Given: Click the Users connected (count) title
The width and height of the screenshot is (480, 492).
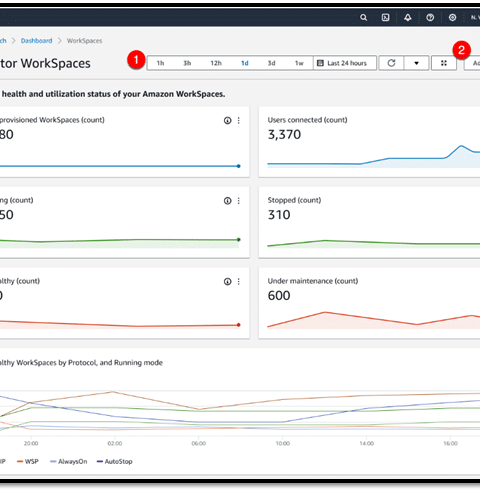Looking at the screenshot, I should [x=307, y=120].
